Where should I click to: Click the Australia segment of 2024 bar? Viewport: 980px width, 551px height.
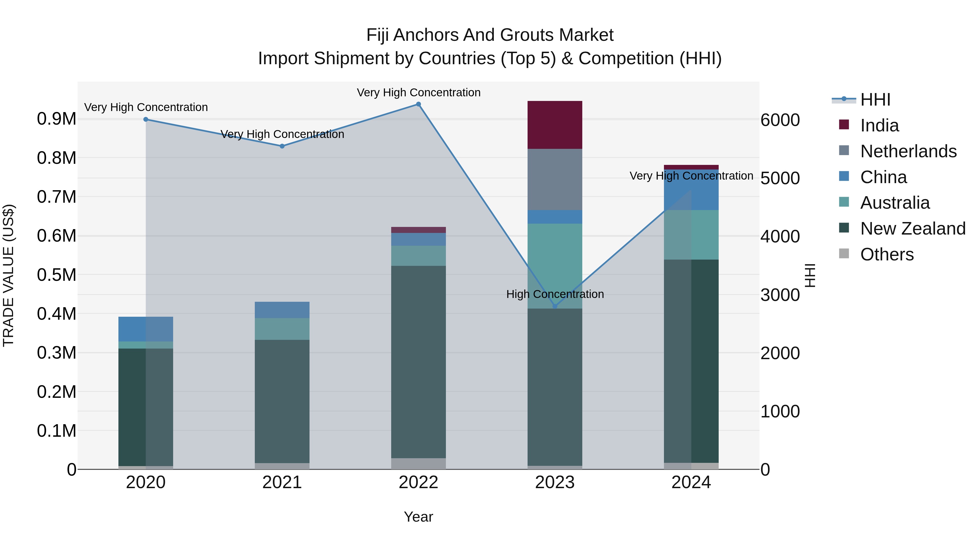(691, 235)
